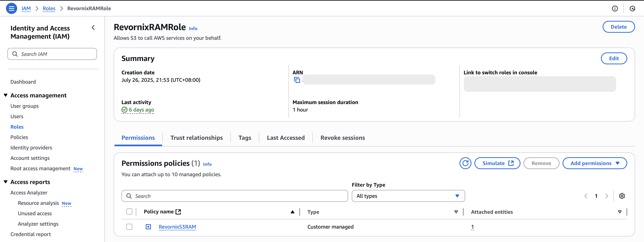Switch to the Trust relationships tab
Screen dimensions: 644x242
pyautogui.click(x=197, y=138)
